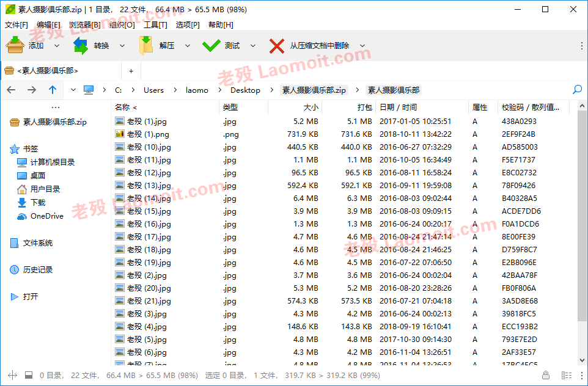Click the C: breadcrumb segment
The image size is (588, 386).
[118, 90]
